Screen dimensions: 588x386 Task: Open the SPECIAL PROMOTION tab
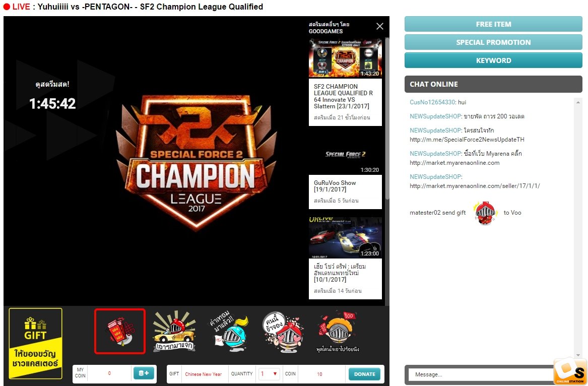point(493,42)
